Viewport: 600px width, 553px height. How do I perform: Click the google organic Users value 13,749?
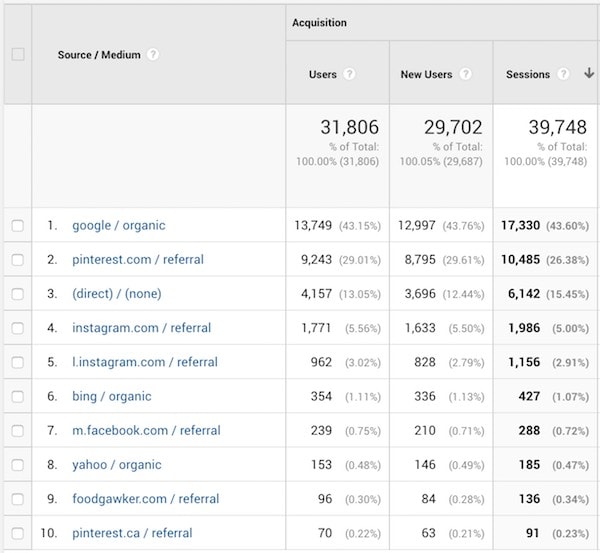tap(313, 225)
